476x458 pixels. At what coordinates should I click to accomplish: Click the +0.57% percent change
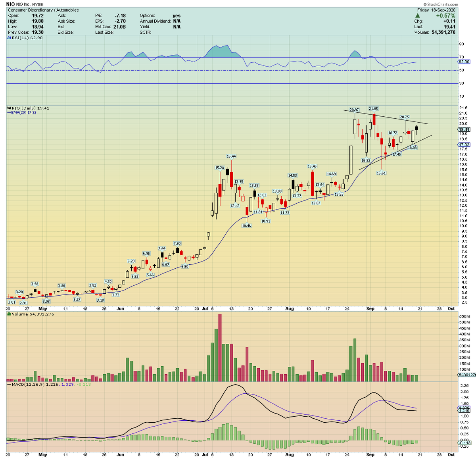(x=445, y=16)
